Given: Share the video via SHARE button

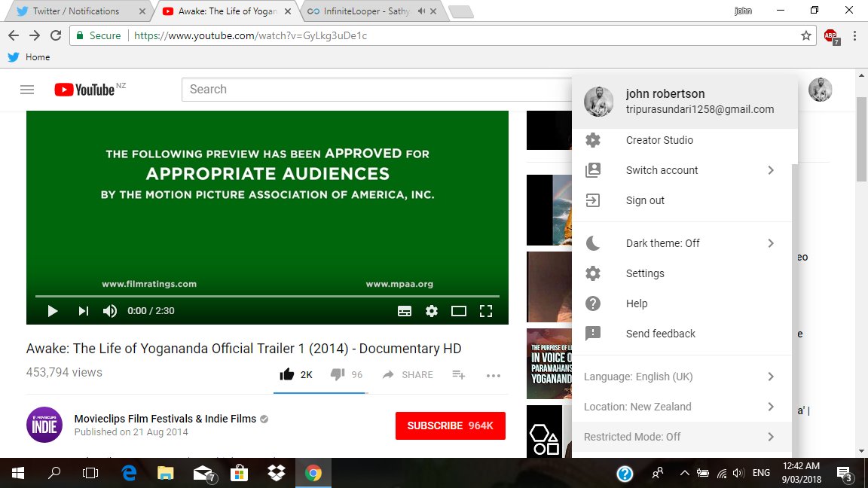Looking at the screenshot, I should coord(408,374).
